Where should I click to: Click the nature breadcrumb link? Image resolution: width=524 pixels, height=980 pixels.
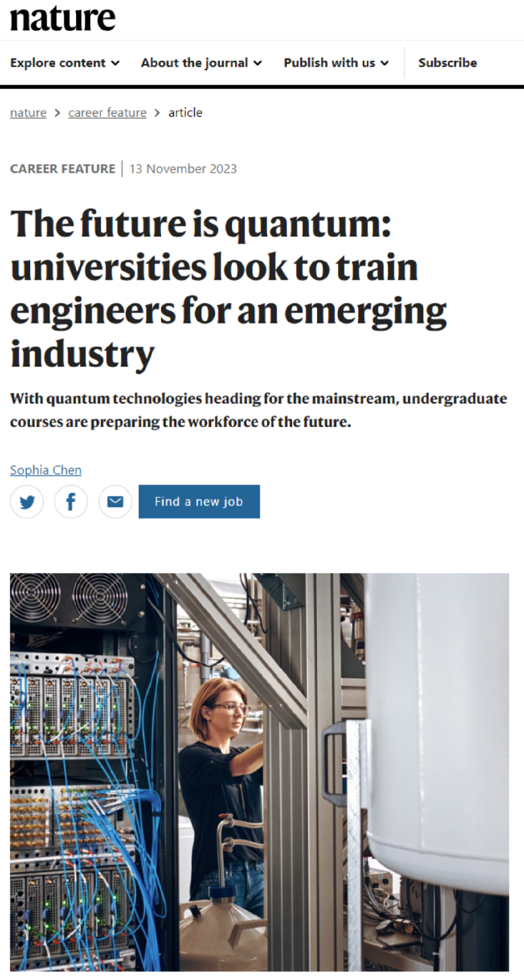click(28, 113)
